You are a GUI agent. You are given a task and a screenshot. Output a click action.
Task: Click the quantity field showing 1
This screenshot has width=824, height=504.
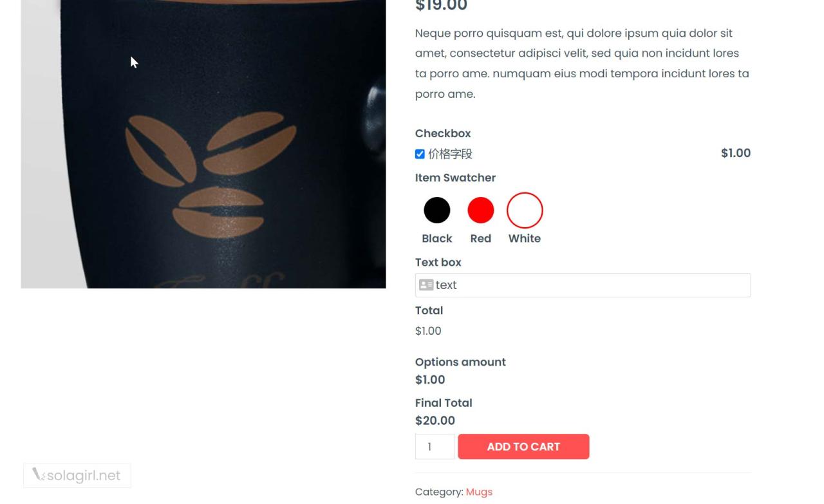tap(435, 446)
